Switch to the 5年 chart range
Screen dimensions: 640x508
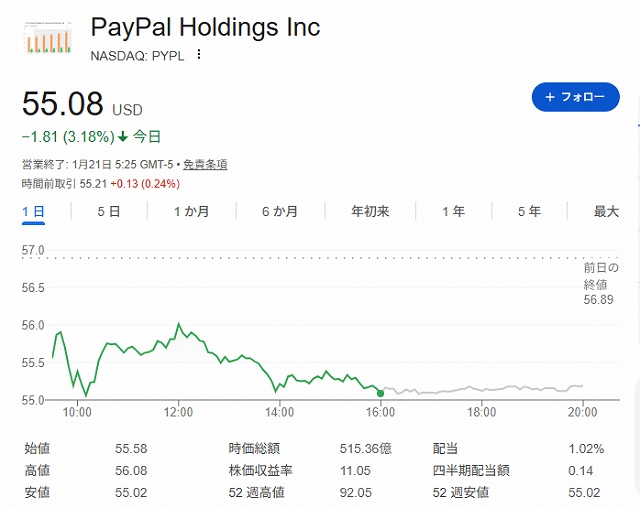coord(529,211)
